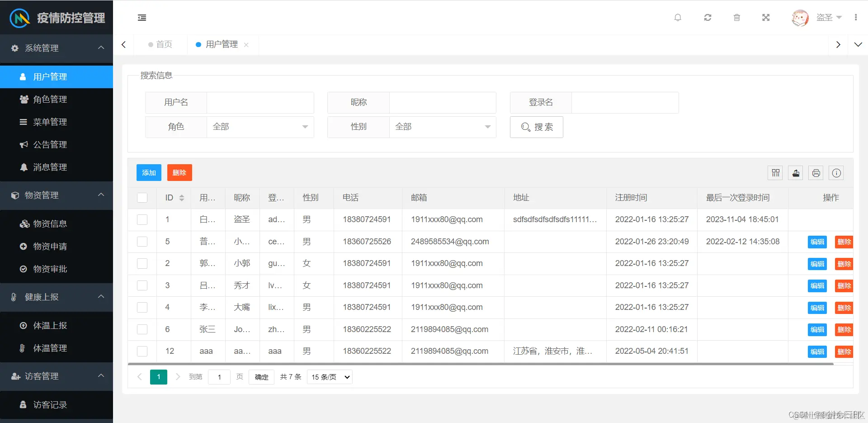Click the 添加 button
Image resolution: width=868 pixels, height=423 pixels.
(148, 172)
